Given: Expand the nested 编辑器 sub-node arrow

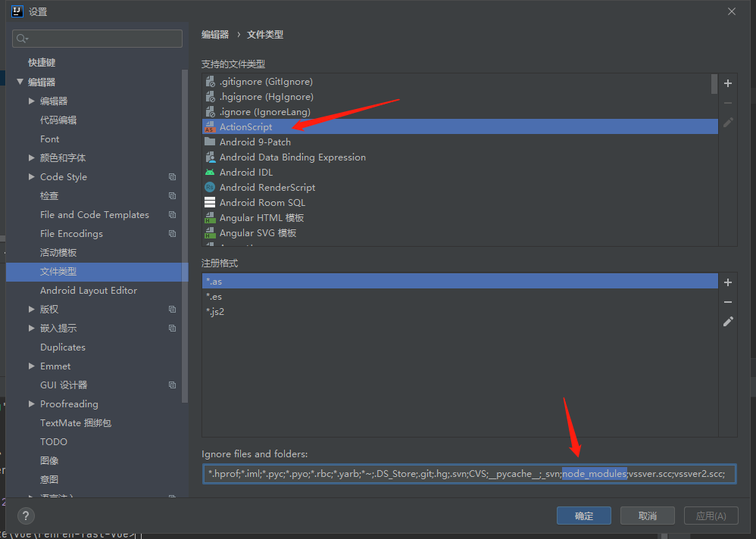Looking at the screenshot, I should tap(31, 101).
